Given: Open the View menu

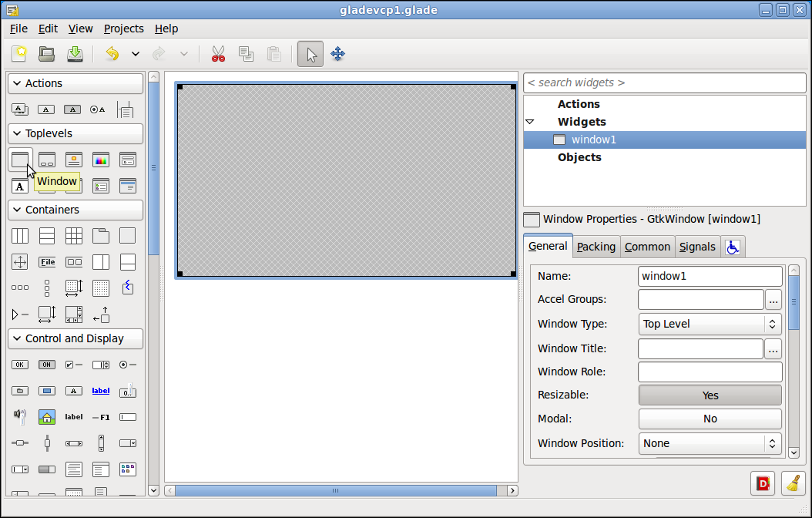Looking at the screenshot, I should click(80, 29).
